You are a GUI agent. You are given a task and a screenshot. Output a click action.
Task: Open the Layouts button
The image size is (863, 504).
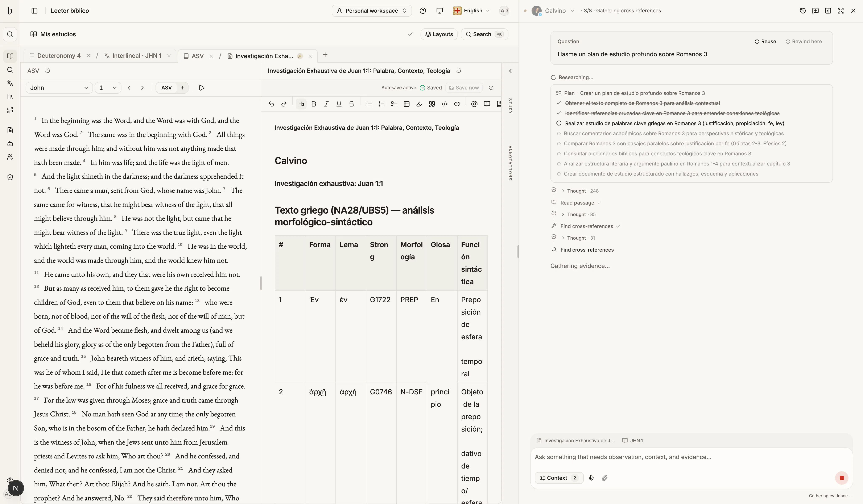click(439, 34)
